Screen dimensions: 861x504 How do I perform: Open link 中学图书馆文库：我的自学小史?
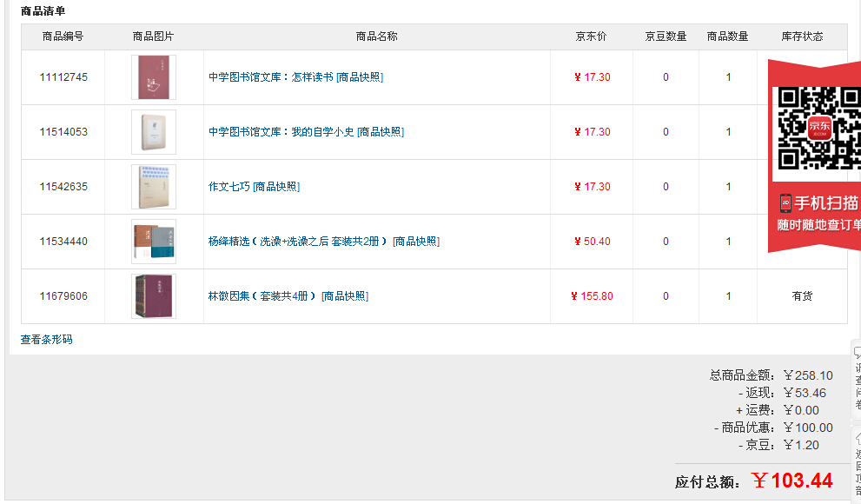click(x=281, y=132)
